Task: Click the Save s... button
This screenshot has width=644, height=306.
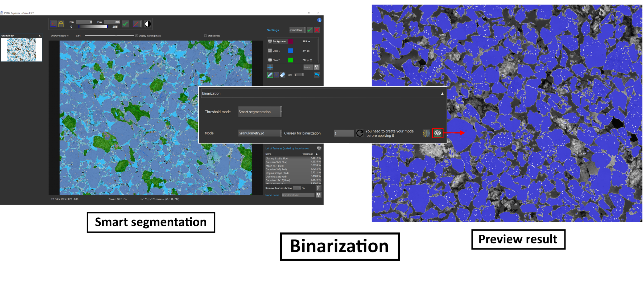Action: [308, 67]
